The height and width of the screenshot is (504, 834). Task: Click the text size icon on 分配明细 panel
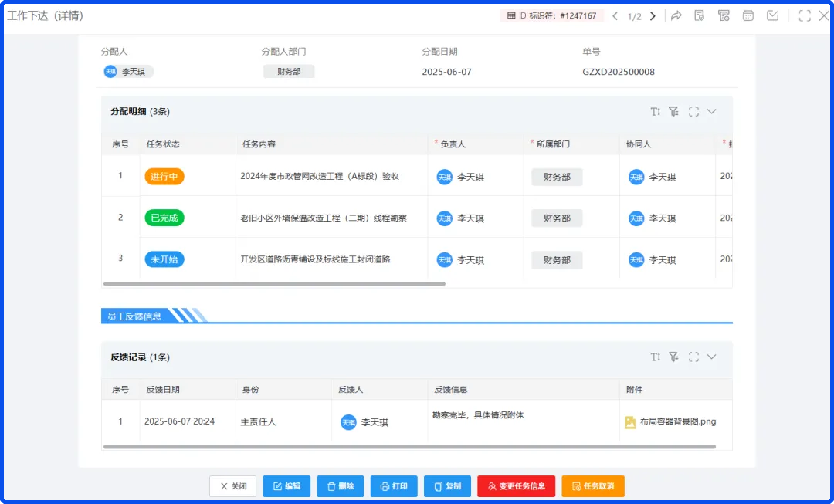point(655,112)
